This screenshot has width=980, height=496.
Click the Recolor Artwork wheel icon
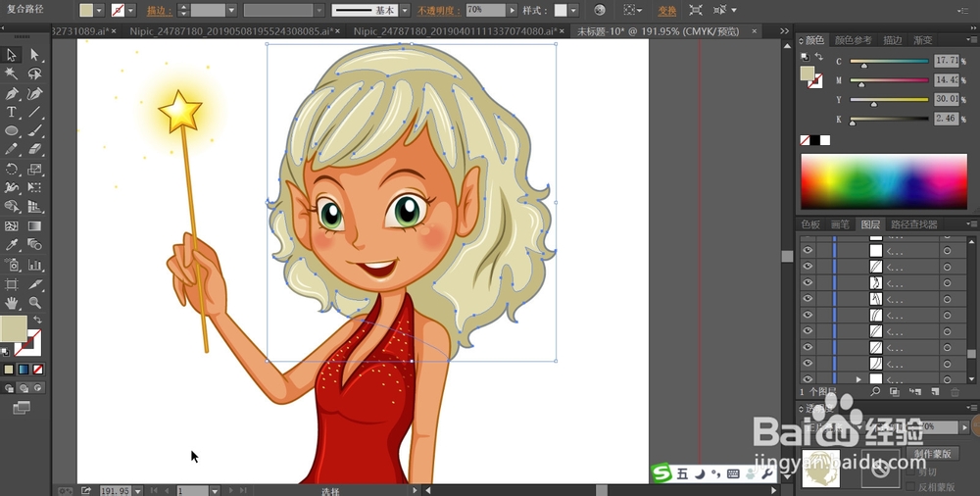pos(600,10)
